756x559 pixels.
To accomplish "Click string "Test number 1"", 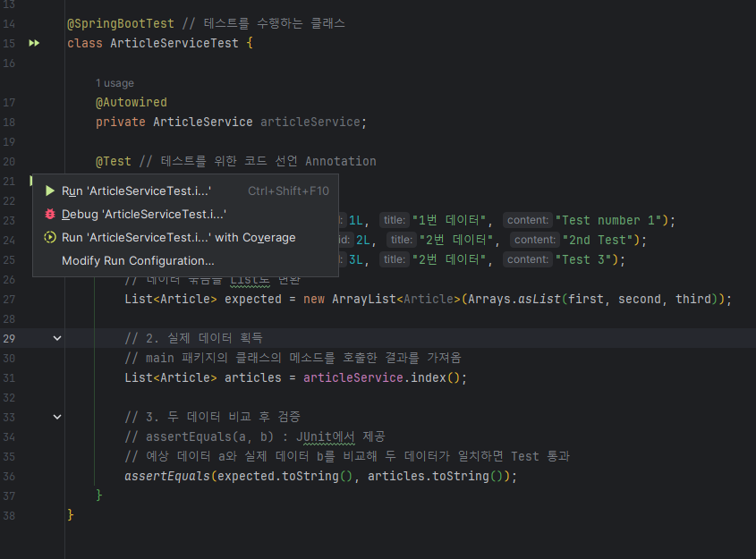I will 608,220.
